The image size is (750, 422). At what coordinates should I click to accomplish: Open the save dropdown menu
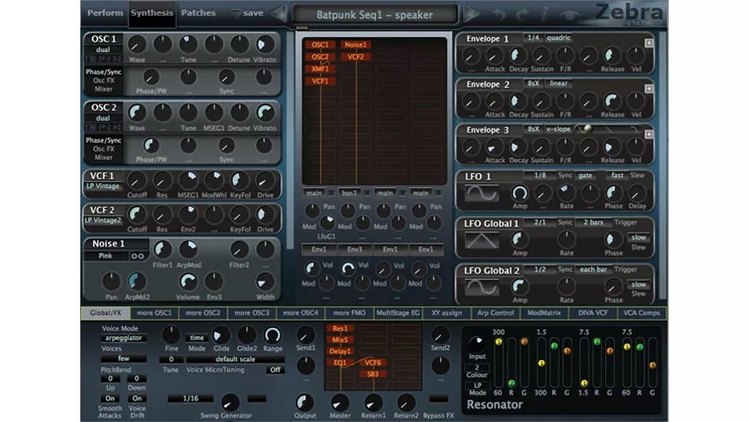(247, 13)
